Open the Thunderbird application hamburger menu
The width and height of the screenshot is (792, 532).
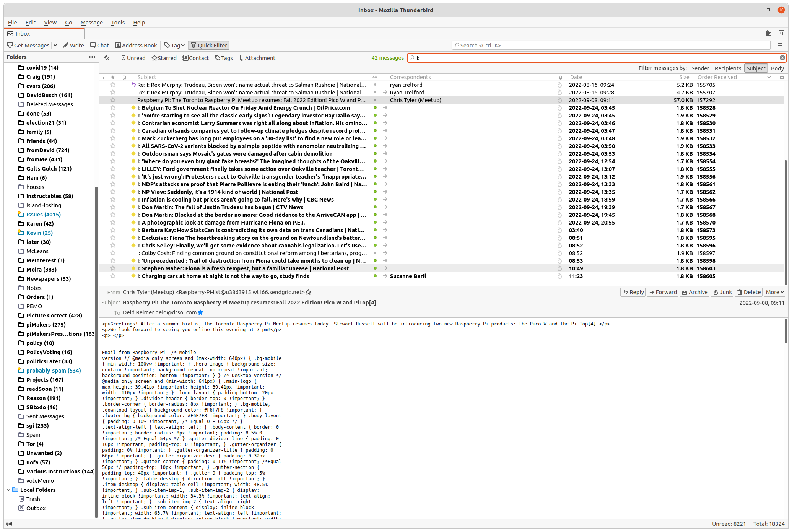click(x=780, y=45)
